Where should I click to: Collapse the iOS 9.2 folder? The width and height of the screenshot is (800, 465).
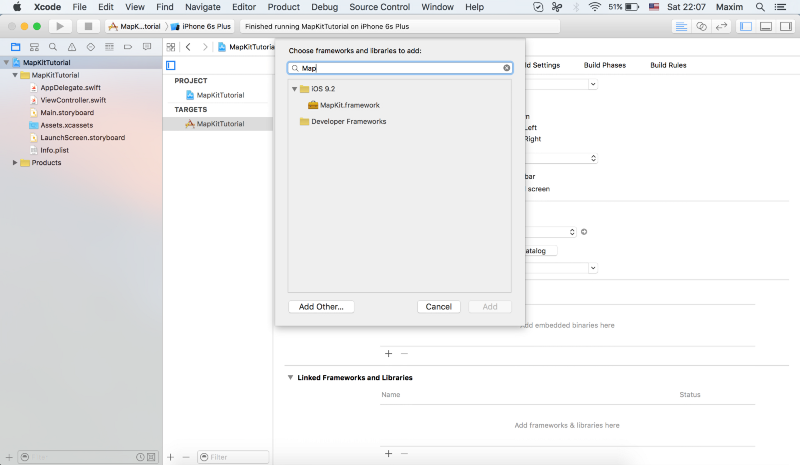click(x=294, y=89)
